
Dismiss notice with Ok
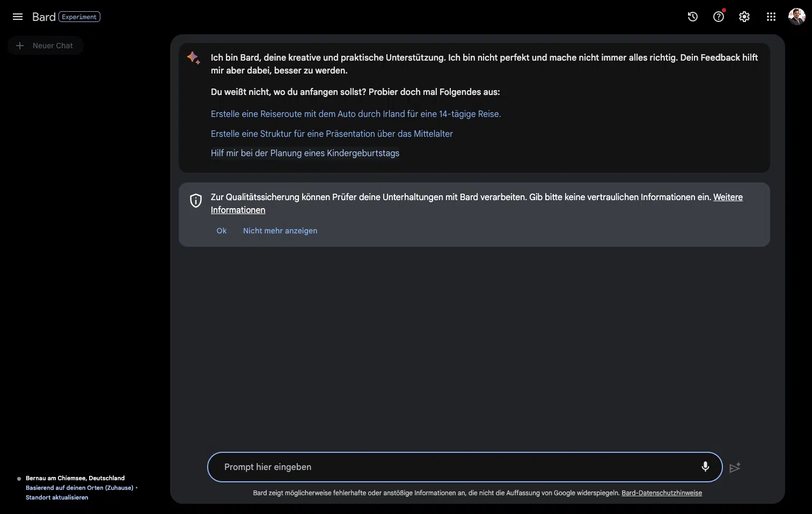[221, 231]
